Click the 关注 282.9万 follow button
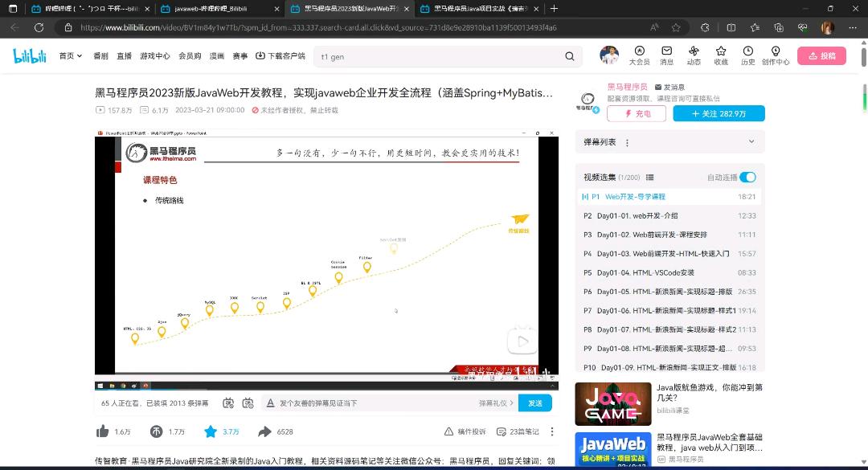The image size is (868, 470). [719, 114]
